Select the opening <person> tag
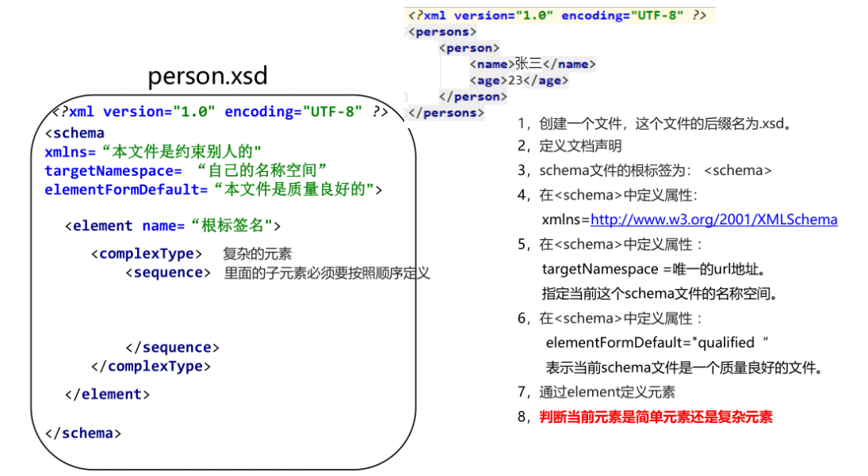The height and width of the screenshot is (476, 868). pos(469,48)
